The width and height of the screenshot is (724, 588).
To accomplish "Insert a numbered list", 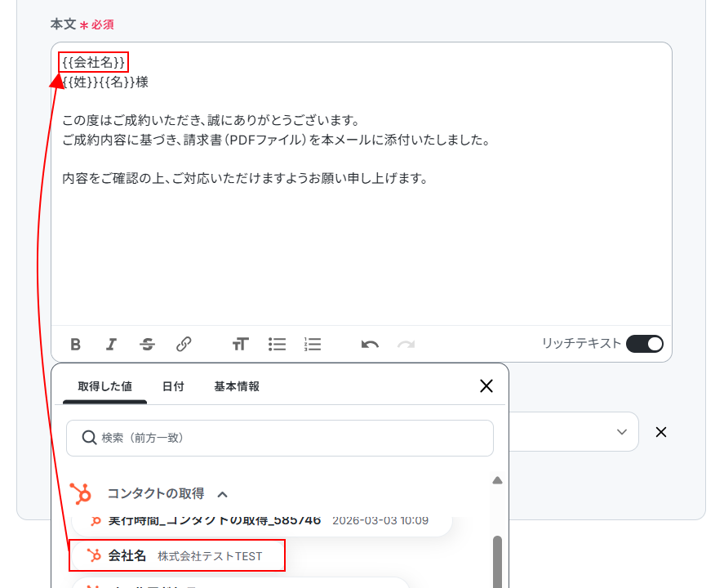I will (313, 344).
